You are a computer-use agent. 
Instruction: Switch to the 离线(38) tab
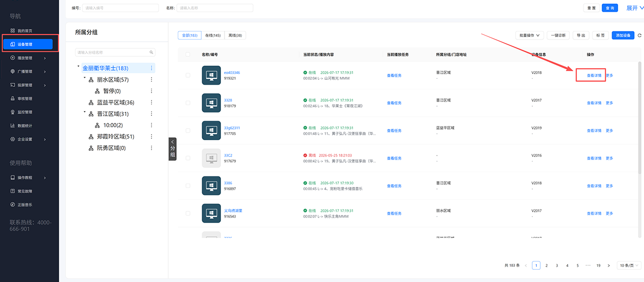pos(235,35)
